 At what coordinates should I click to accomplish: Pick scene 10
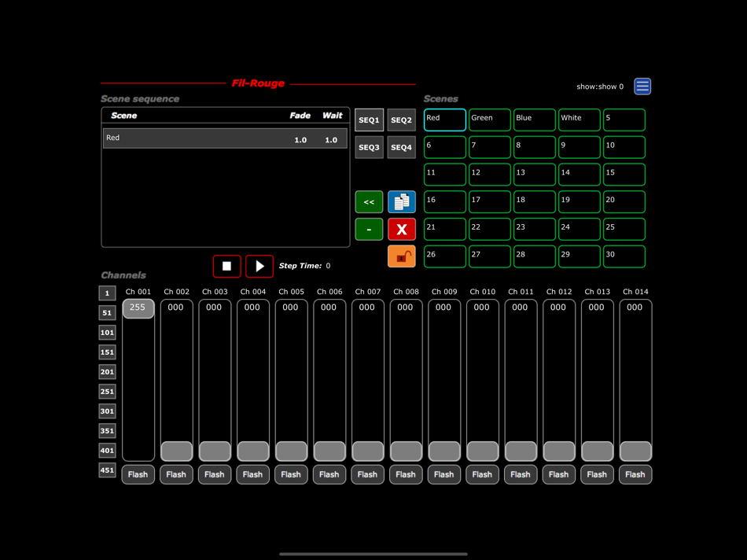(x=624, y=147)
